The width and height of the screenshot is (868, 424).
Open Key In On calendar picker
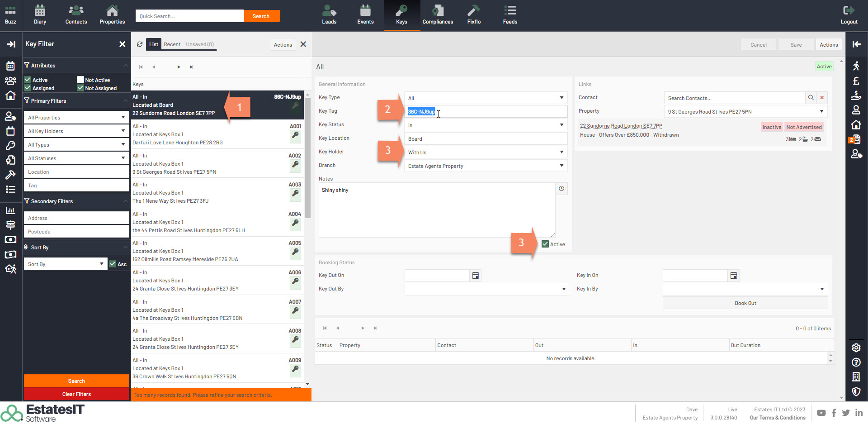733,276
